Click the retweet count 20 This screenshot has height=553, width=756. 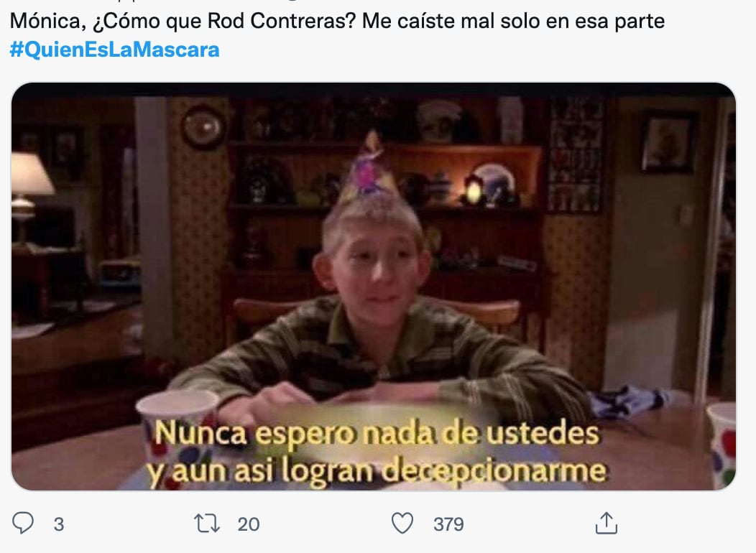(x=249, y=524)
